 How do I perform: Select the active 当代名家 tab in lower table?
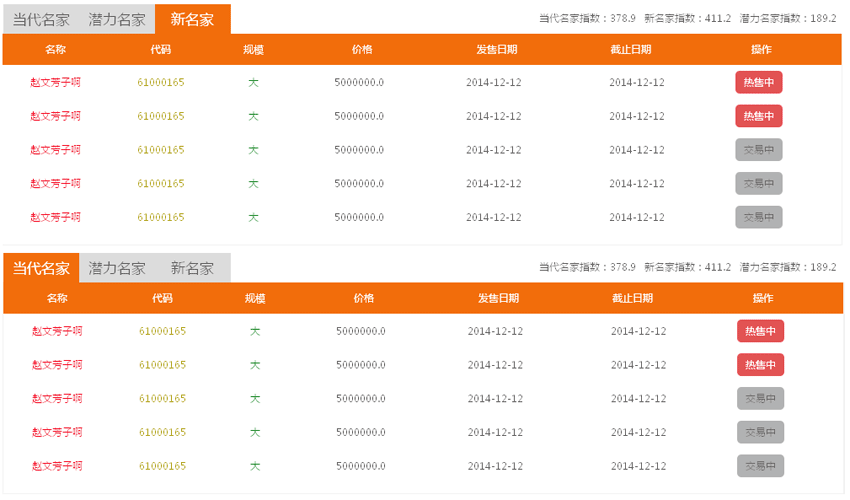(x=41, y=268)
